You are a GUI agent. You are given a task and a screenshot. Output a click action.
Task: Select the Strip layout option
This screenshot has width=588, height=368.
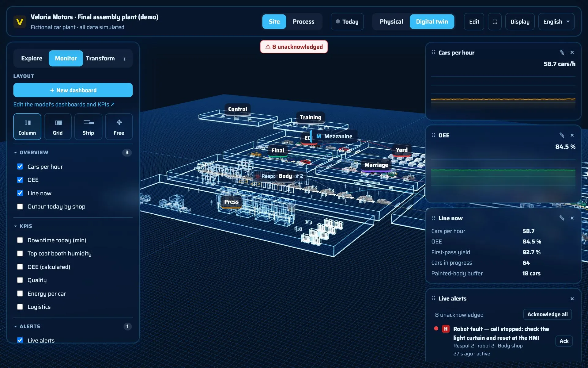pyautogui.click(x=88, y=127)
